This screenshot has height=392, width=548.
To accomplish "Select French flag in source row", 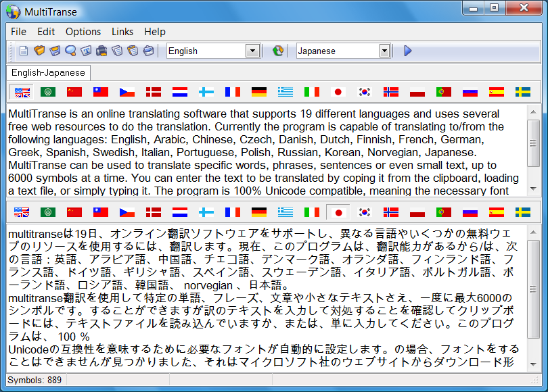I will pyautogui.click(x=233, y=92).
